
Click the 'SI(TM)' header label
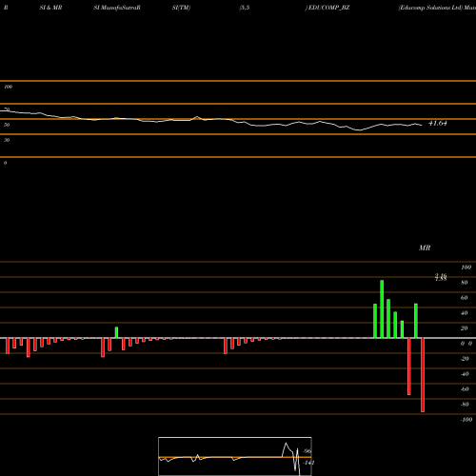coord(181,8)
